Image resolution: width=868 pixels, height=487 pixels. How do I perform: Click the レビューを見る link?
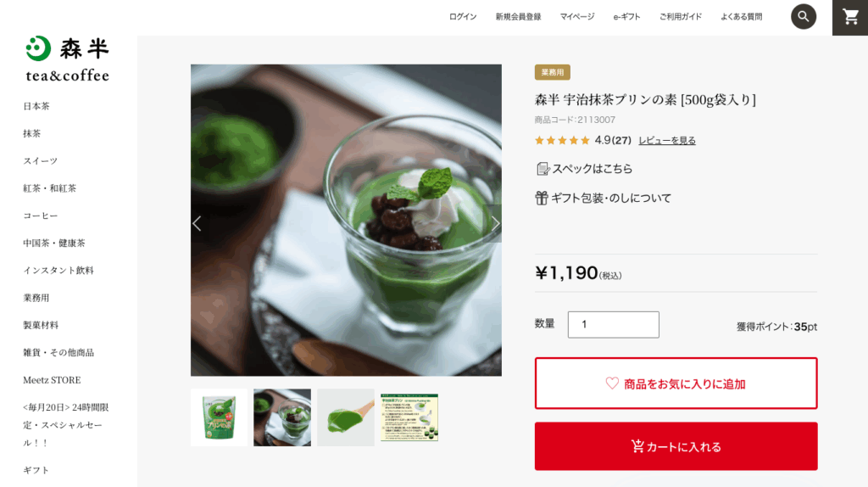[x=667, y=140]
